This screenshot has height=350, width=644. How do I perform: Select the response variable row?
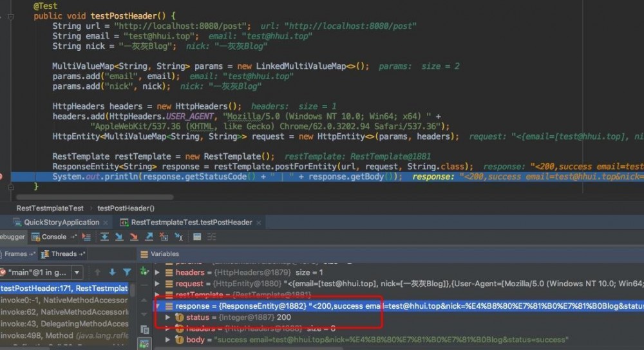tap(399, 306)
